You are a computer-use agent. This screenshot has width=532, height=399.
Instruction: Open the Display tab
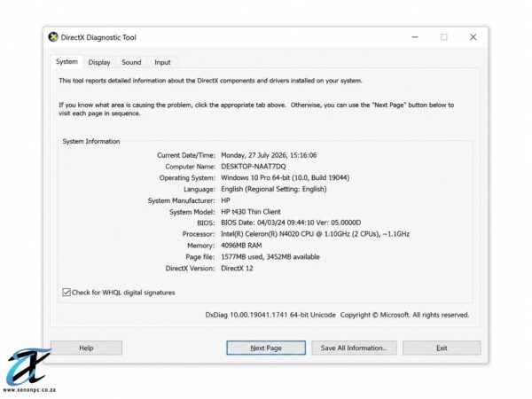(99, 62)
